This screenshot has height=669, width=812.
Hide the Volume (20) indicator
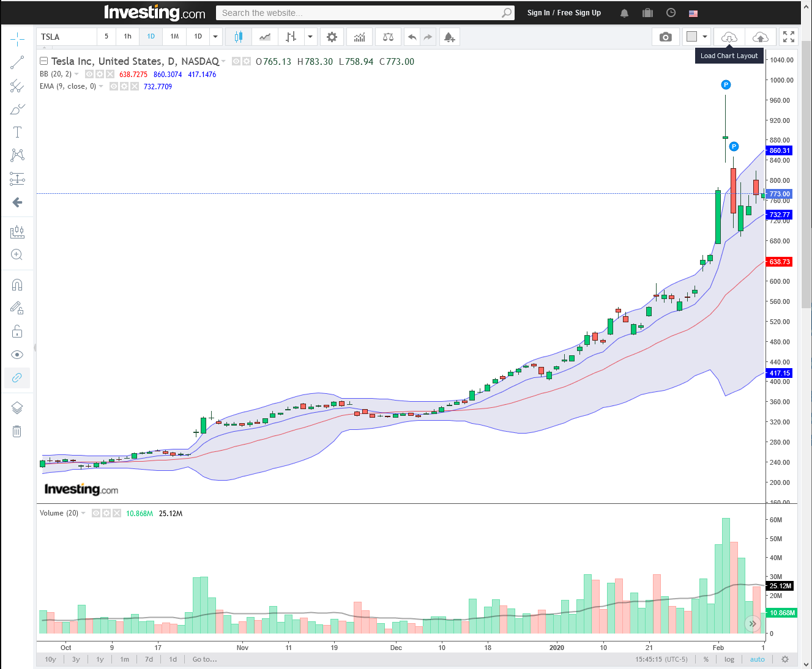[x=96, y=513]
